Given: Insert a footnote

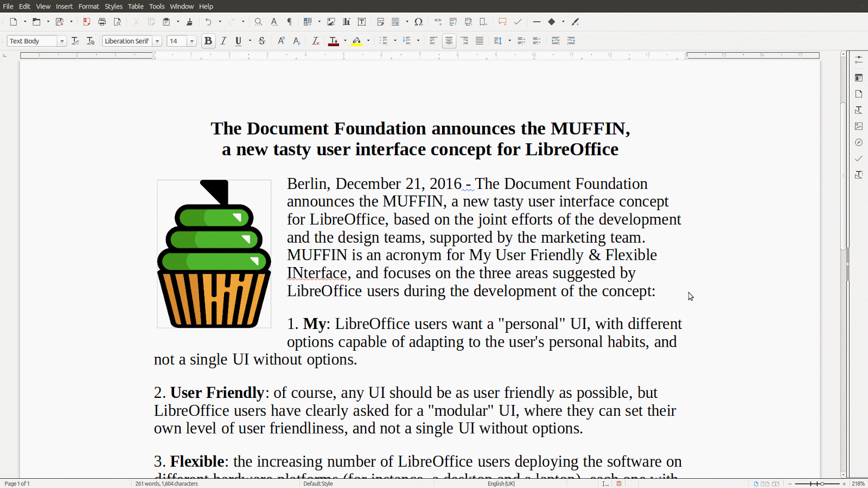Looking at the screenshot, I should coord(453,22).
